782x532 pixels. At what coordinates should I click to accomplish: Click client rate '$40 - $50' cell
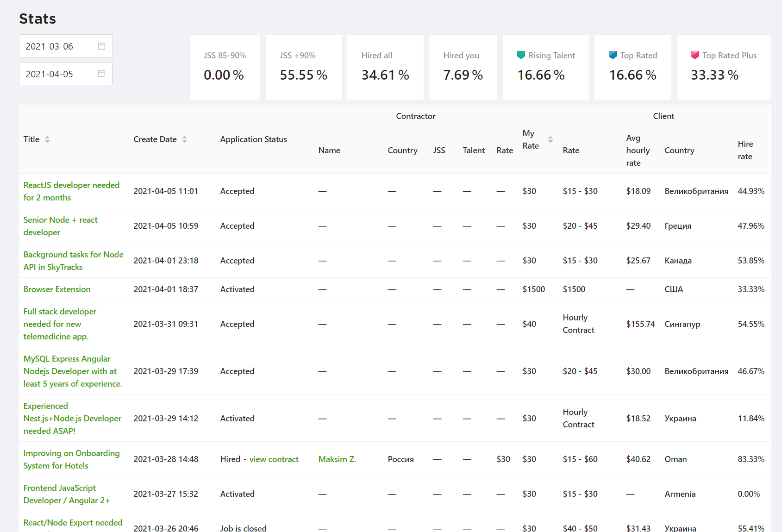click(580, 528)
